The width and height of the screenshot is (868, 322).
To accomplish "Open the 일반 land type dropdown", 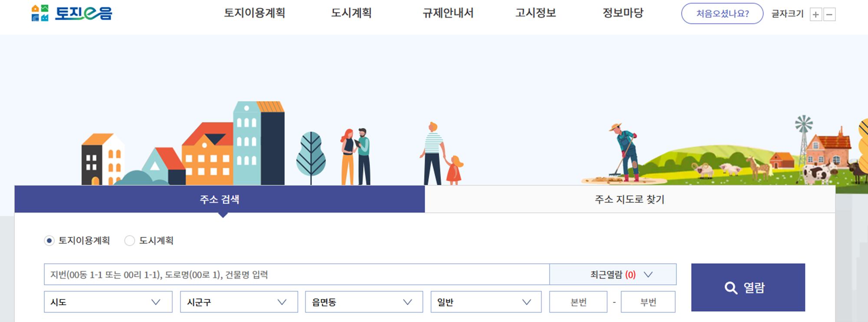I will 486,302.
